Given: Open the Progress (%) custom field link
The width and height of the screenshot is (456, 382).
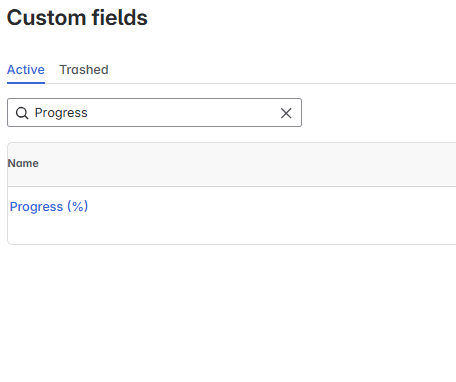Looking at the screenshot, I should point(49,206).
